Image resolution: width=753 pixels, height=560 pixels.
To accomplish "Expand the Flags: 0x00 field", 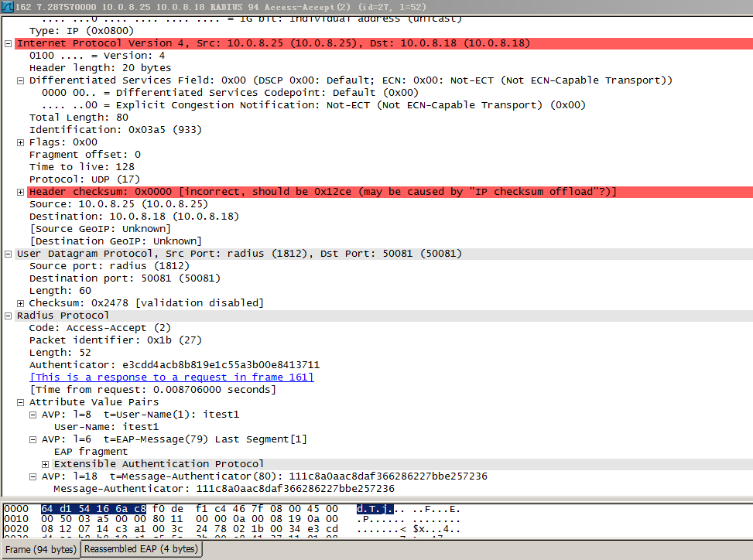I will pyautogui.click(x=20, y=142).
